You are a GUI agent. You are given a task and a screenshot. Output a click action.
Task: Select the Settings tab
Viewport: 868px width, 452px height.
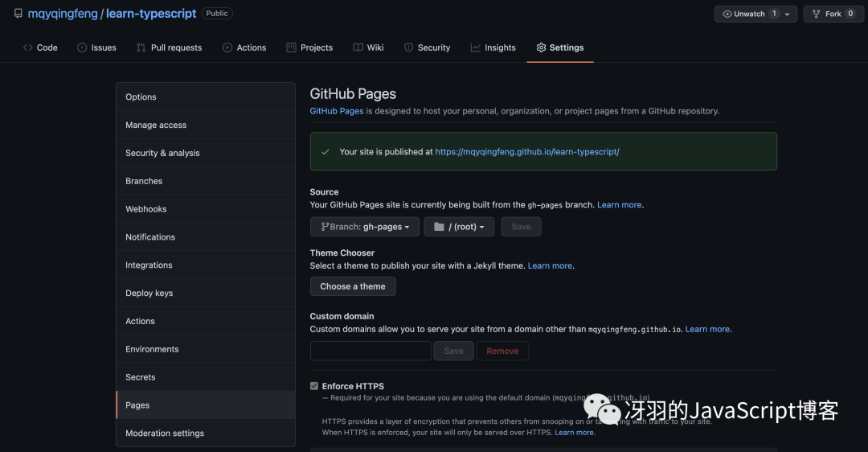click(560, 47)
